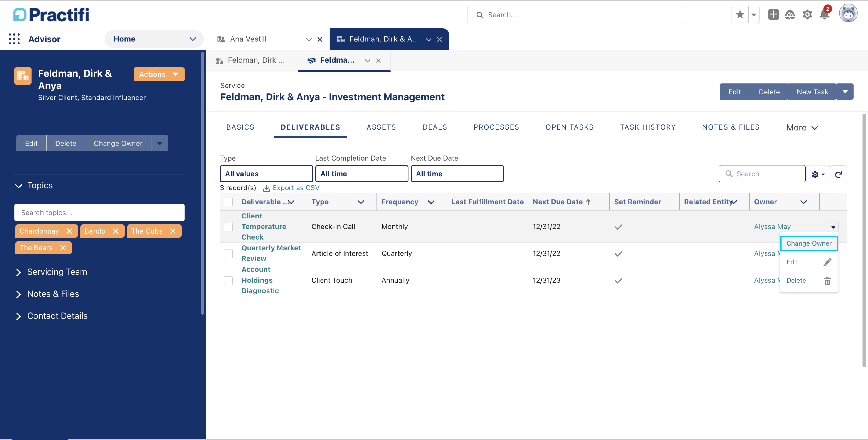Click reminder checkmark for Quarterly Market Review
Image resolution: width=868 pixels, height=440 pixels.
(618, 254)
